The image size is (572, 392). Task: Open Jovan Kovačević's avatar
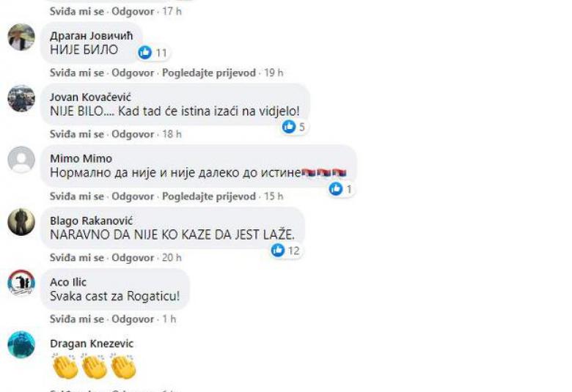21,98
